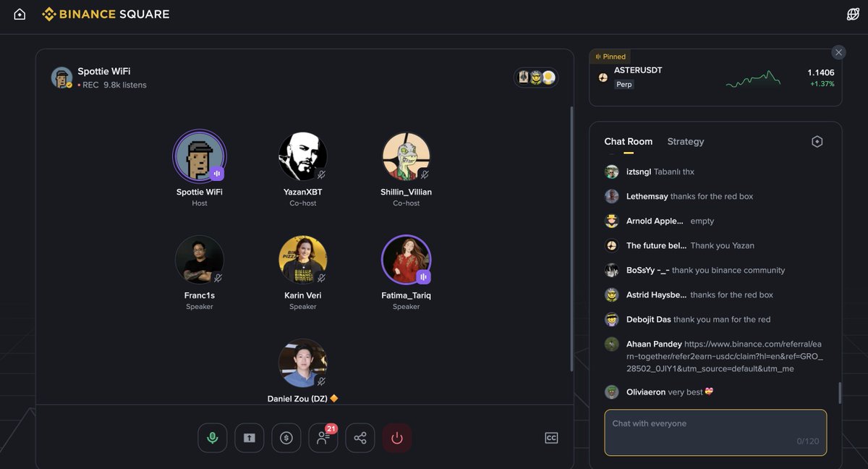Click the Perp tag under ASTERUSDT
Screen dimensions: 868x469
click(624, 84)
